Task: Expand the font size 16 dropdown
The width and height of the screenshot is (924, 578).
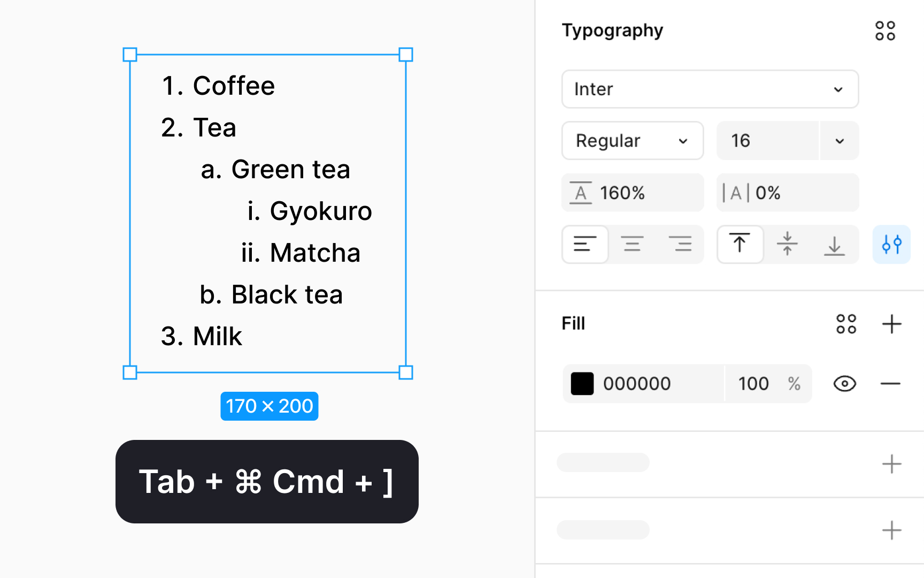Action: 838,141
